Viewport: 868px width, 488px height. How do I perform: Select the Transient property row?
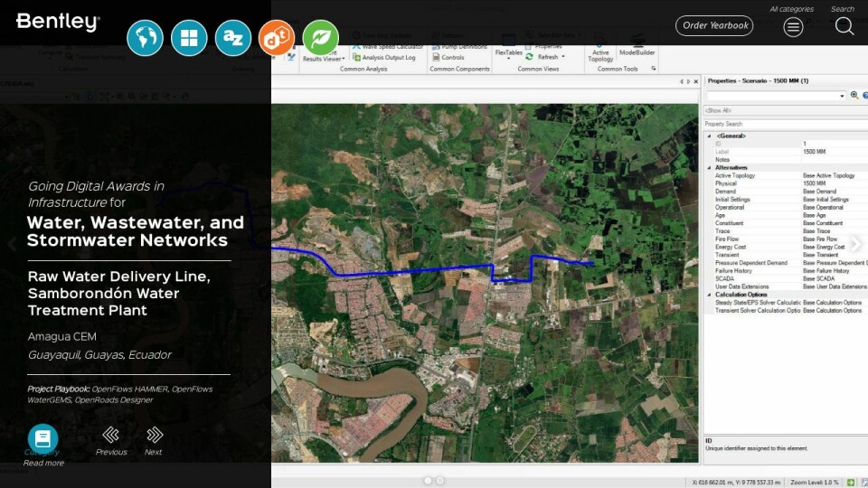coord(786,255)
